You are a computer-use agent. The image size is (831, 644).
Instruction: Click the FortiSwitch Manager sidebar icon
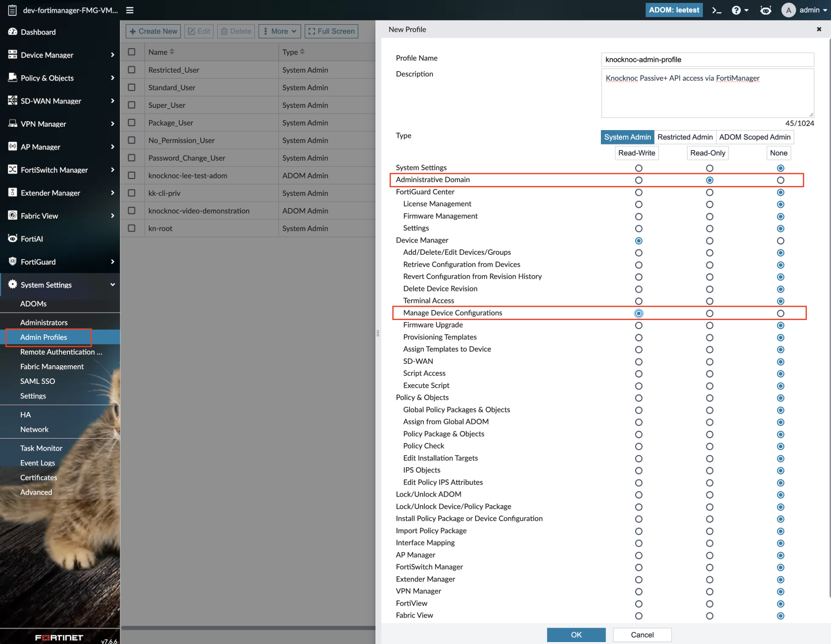tap(12, 170)
